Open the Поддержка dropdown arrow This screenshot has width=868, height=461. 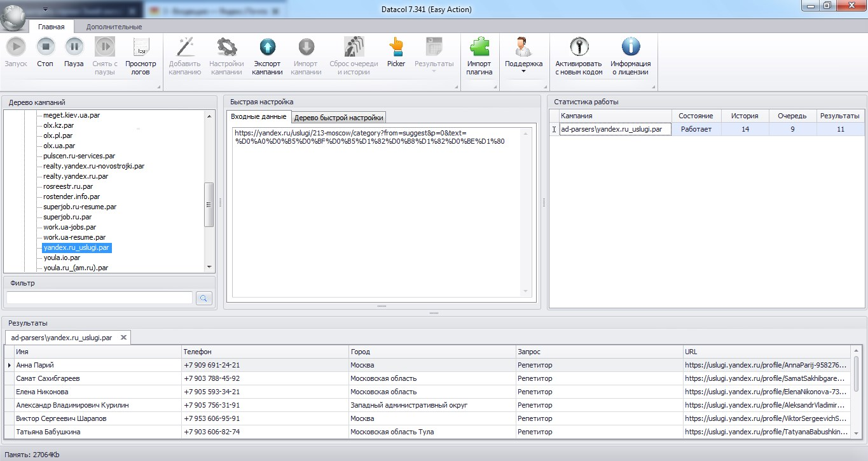(x=524, y=72)
